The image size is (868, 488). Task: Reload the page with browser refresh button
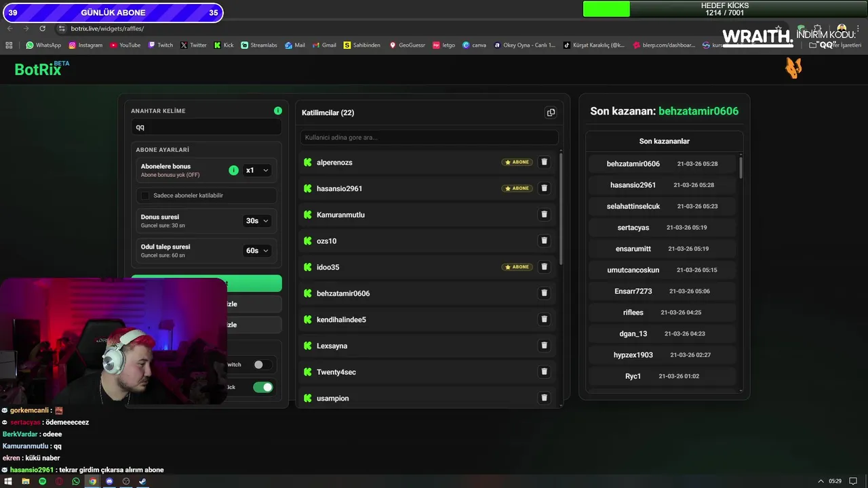pyautogui.click(x=42, y=28)
